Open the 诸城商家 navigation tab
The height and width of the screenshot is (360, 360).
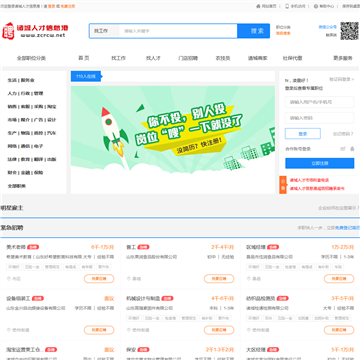point(257,58)
